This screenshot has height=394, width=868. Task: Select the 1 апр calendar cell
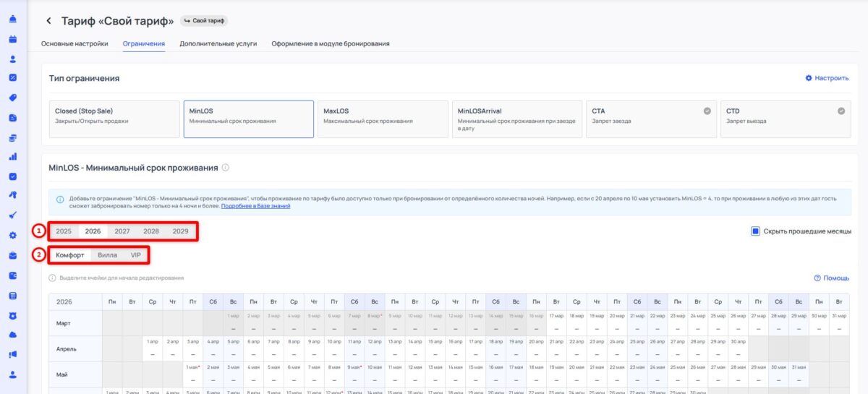point(152,346)
